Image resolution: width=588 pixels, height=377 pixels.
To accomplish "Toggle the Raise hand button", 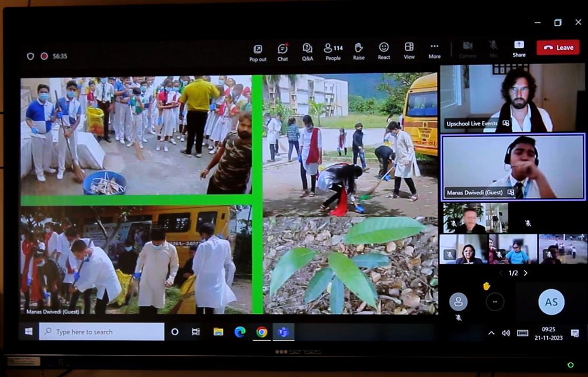I will [x=359, y=51].
